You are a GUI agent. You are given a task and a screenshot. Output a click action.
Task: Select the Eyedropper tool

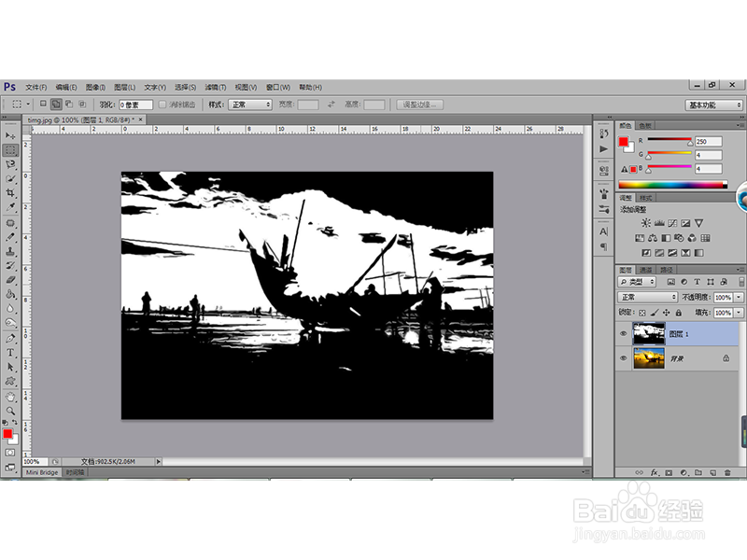click(10, 207)
